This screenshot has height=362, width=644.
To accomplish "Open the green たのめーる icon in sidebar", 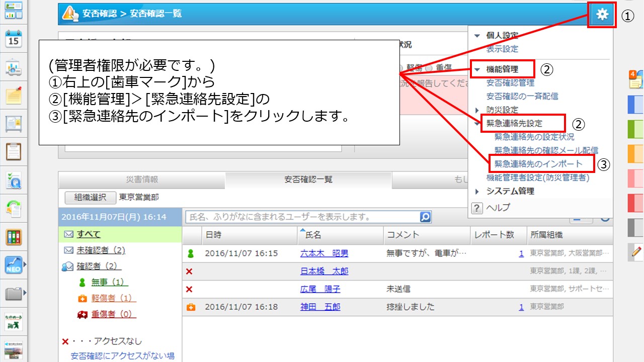I will [14, 321].
